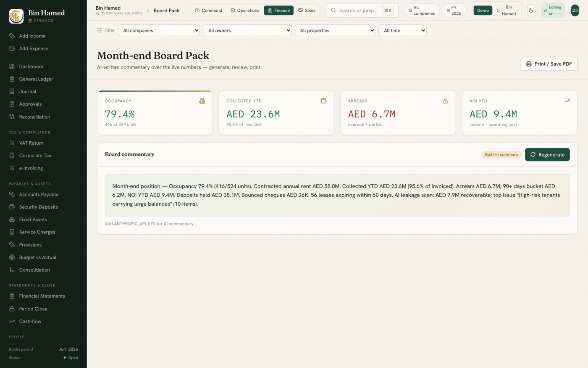Click the Bin Hamed lock button in header
Image resolution: width=588 pixels, height=368 pixels.
click(x=506, y=11)
